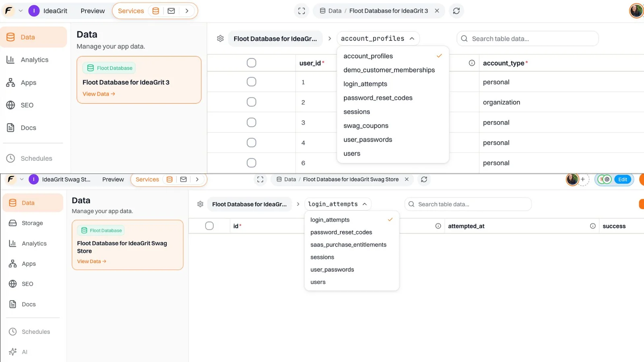This screenshot has width=644, height=362.
Task: Select saas_purchase_entitlements from bottom table list
Action: pyautogui.click(x=348, y=245)
